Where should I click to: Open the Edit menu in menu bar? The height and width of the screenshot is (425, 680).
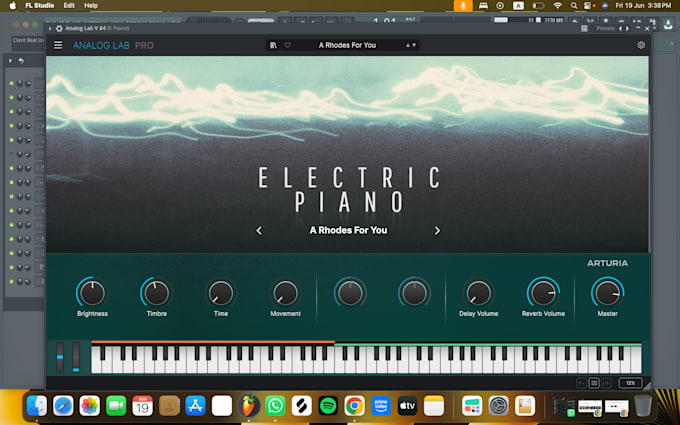click(x=69, y=6)
